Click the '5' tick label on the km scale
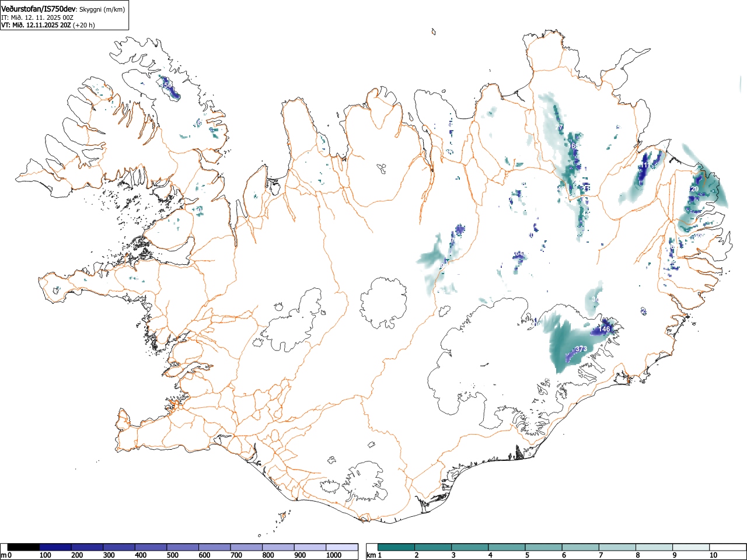 click(527, 555)
